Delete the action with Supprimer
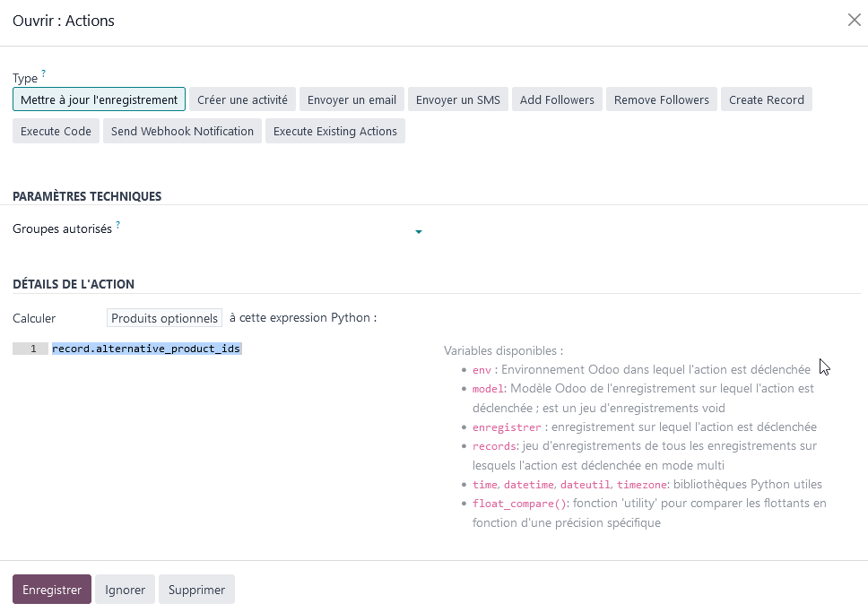 pos(196,590)
